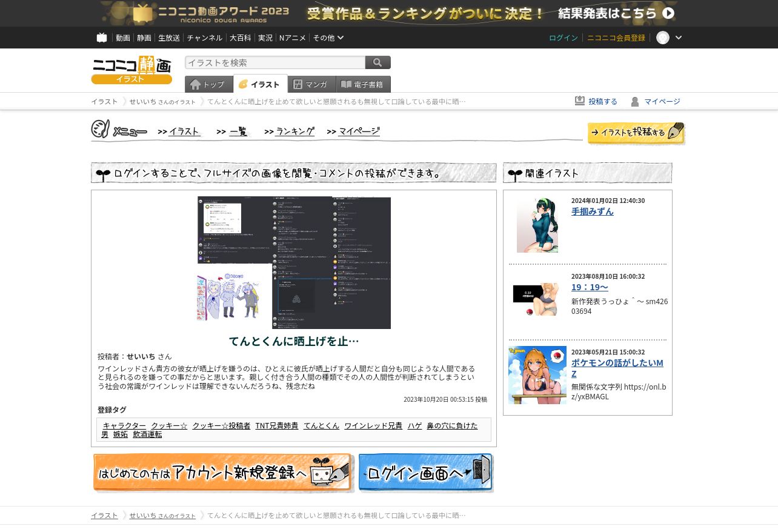778x532 pixels.
Task: Switch to the 電子書籍 tab
Action: coord(362,84)
